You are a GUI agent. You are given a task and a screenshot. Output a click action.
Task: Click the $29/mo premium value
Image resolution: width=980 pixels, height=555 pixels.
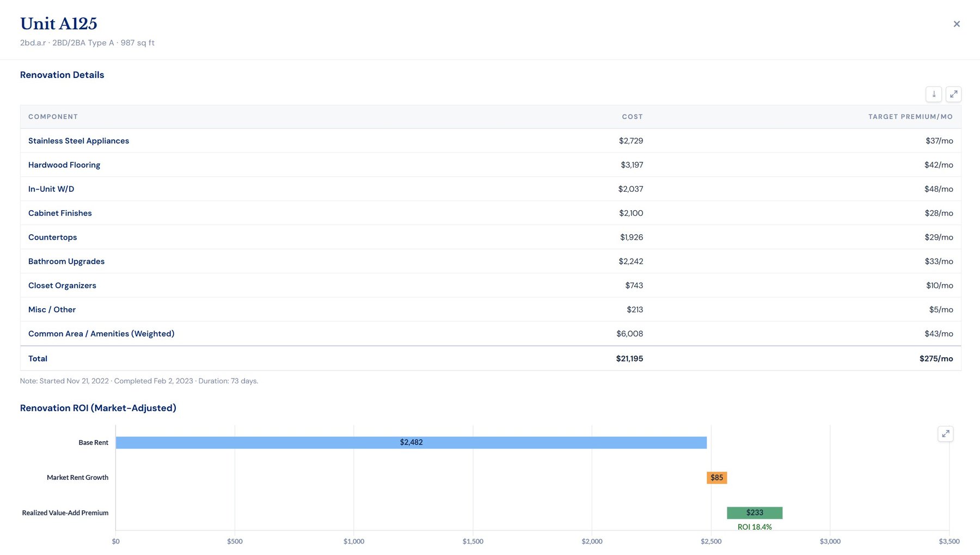coord(939,237)
